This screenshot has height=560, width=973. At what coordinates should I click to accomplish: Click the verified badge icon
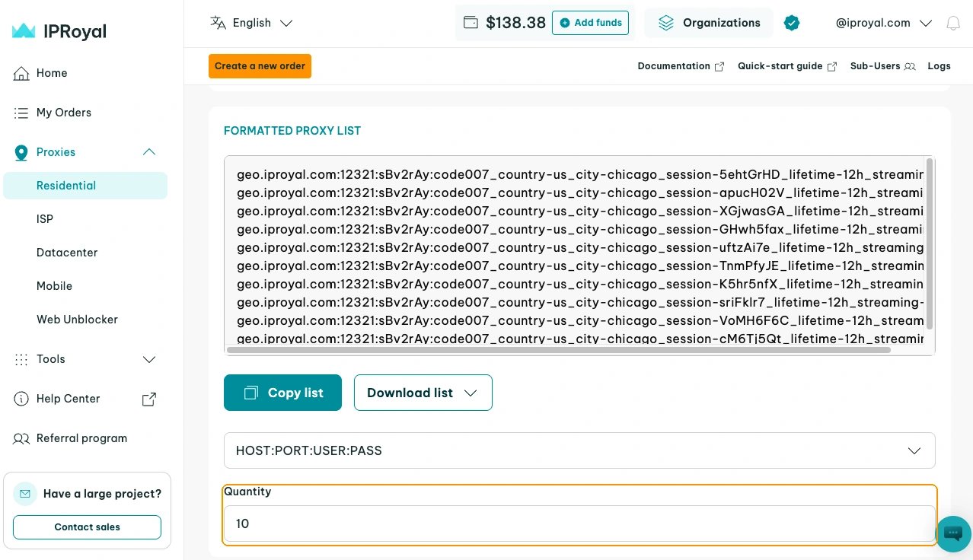[792, 23]
